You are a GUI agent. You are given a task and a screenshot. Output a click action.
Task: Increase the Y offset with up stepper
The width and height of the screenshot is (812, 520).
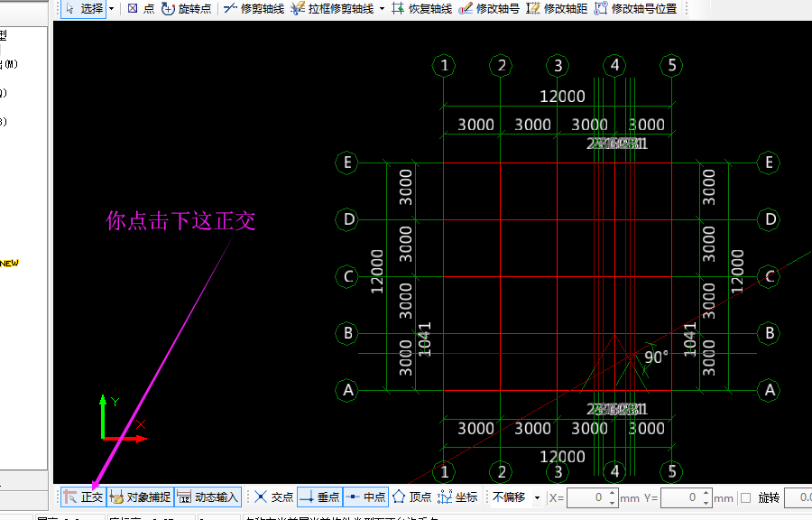[706, 493]
